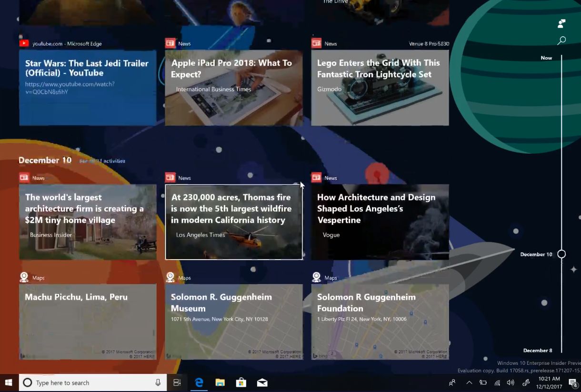581x392 pixels.
Task: Open the $2M tiny home village card
Action: (x=88, y=222)
